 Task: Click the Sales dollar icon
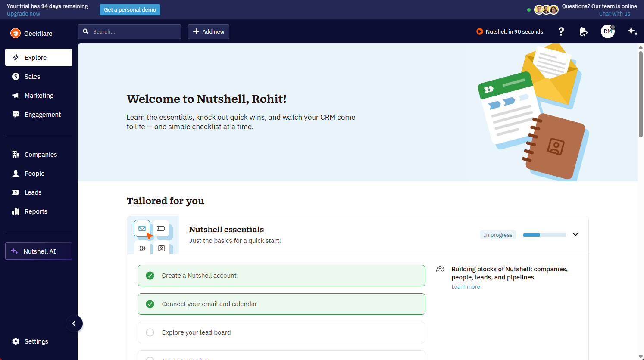(16, 76)
